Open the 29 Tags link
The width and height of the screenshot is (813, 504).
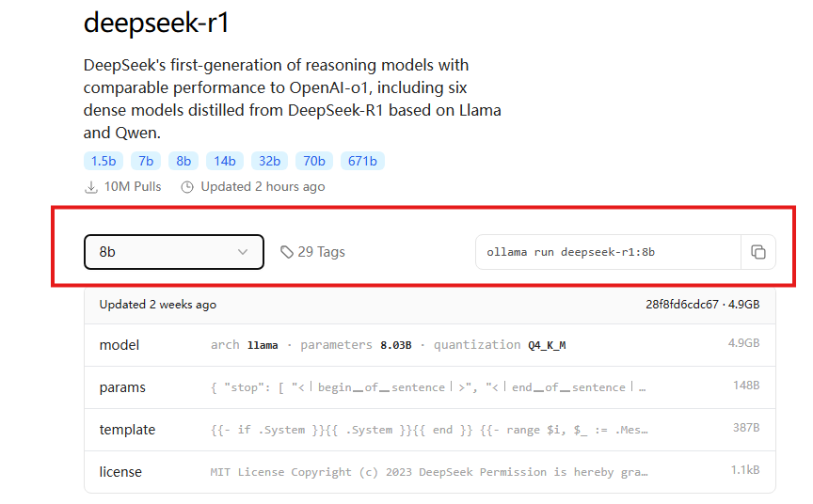click(313, 252)
